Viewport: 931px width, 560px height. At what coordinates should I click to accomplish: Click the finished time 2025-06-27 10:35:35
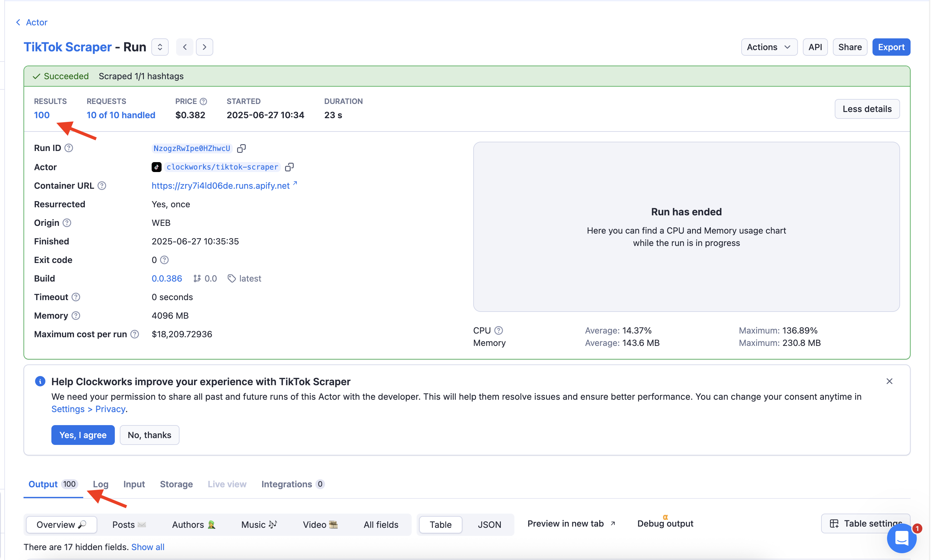195,242
